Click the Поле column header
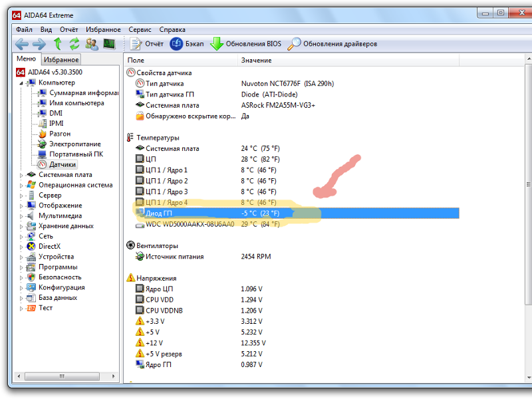The image size is (532, 399). pos(180,60)
